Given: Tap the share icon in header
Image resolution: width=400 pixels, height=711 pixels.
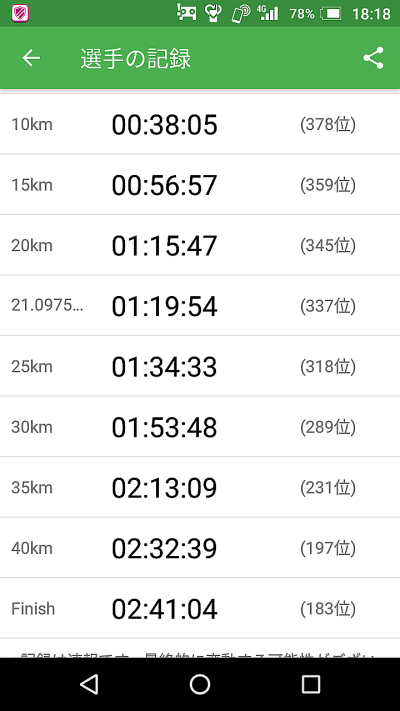Looking at the screenshot, I should pyautogui.click(x=373, y=58).
